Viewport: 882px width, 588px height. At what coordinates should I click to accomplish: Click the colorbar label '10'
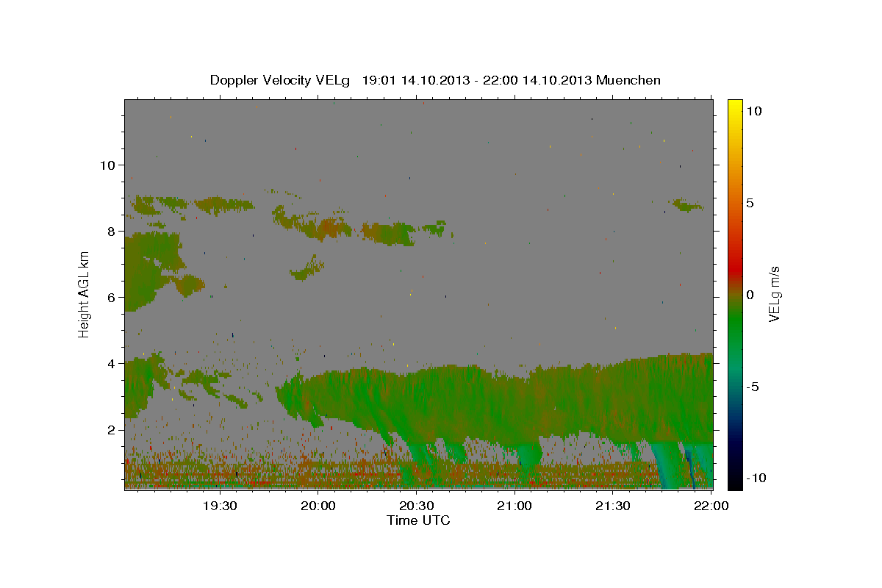753,111
